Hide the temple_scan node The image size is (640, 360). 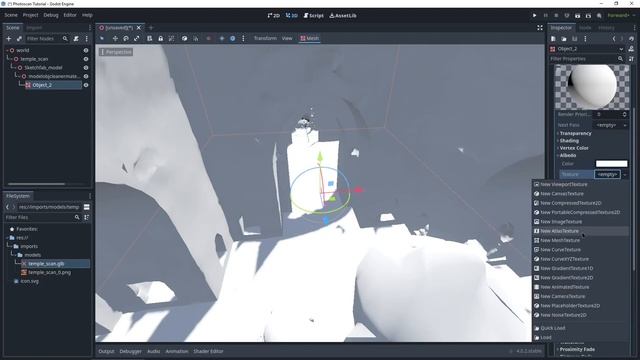tap(86, 59)
